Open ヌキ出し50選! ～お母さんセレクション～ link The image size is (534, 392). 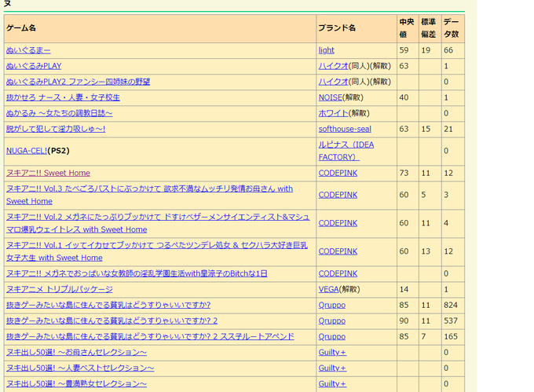(76, 352)
